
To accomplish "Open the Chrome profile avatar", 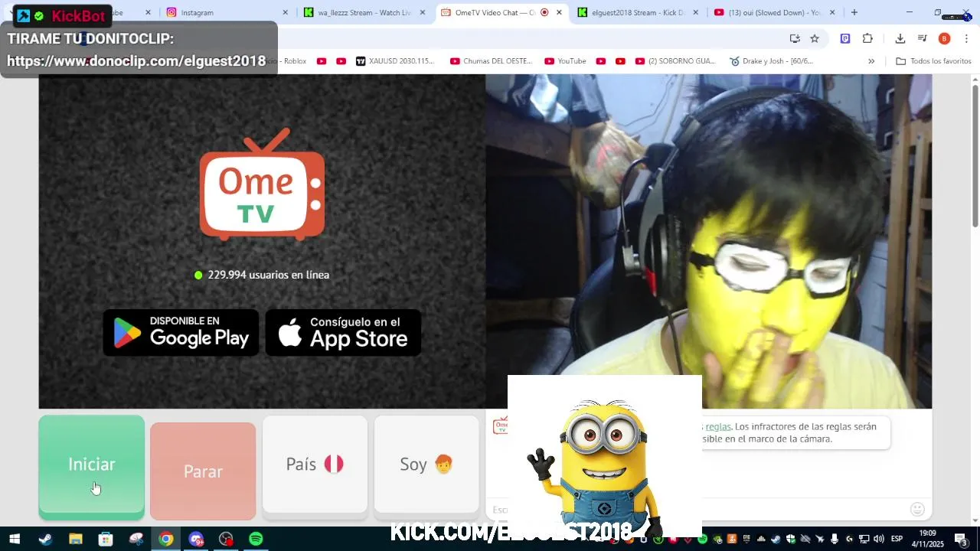I will 944,38.
